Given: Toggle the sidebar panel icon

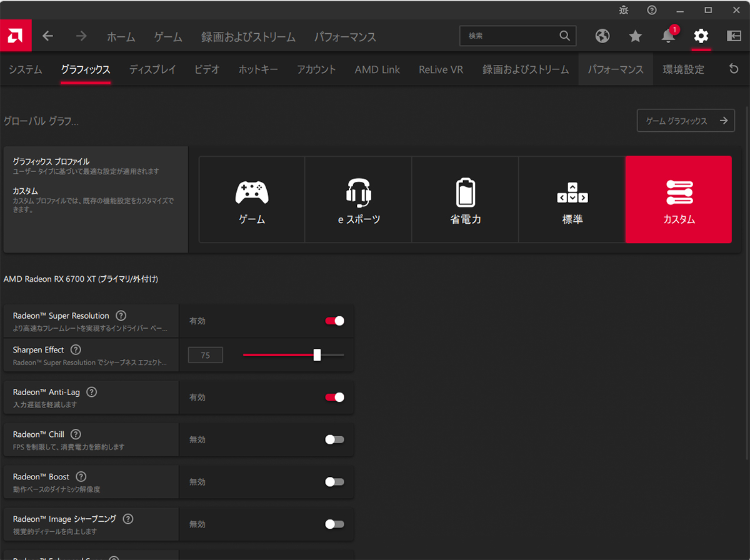Looking at the screenshot, I should click(x=734, y=36).
